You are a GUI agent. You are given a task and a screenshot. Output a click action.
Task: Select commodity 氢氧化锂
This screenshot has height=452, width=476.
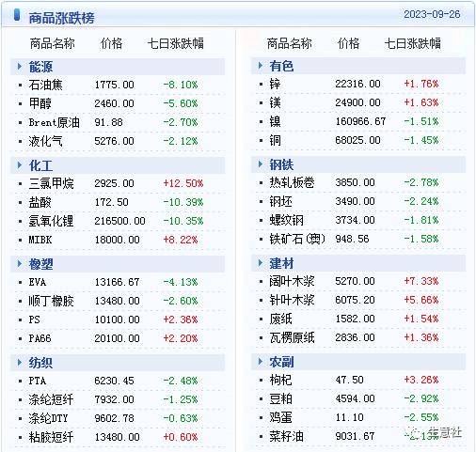[x=51, y=221]
